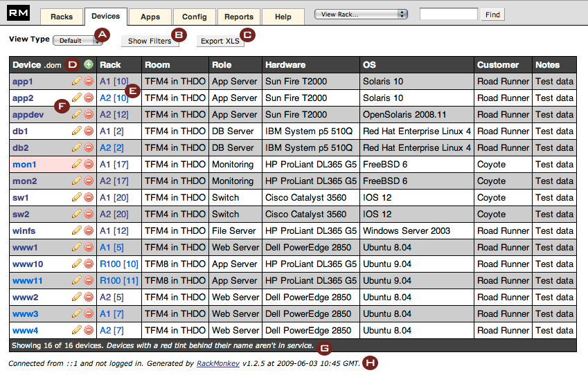Screen dimensions: 588x375
Task: Delete the db1 device with the red minus icon
Action: pyautogui.click(x=89, y=131)
